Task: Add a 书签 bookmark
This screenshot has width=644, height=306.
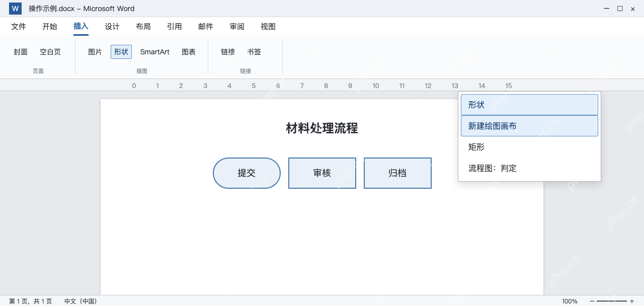Action: pos(254,52)
